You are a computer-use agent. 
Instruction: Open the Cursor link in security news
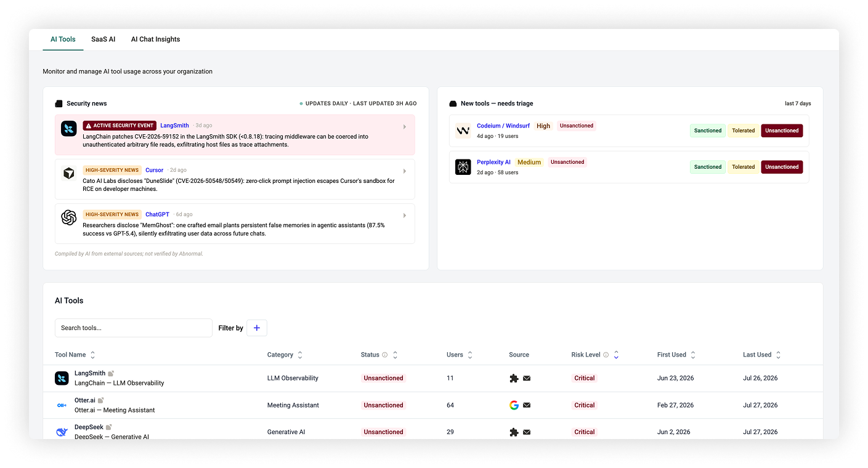[x=155, y=170]
